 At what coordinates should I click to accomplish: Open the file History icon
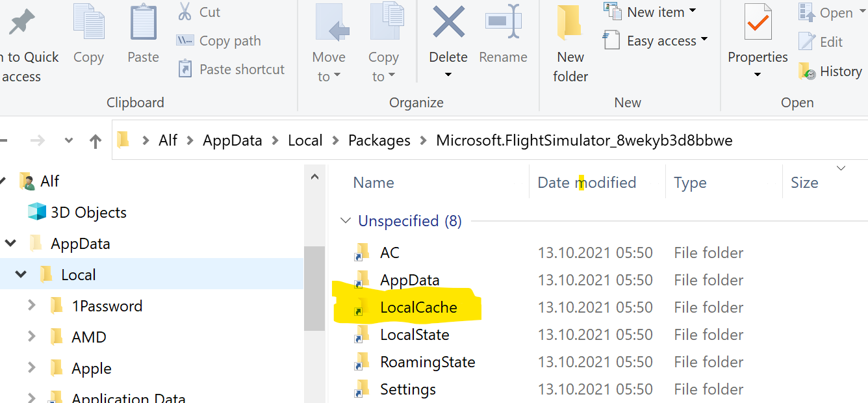[808, 71]
